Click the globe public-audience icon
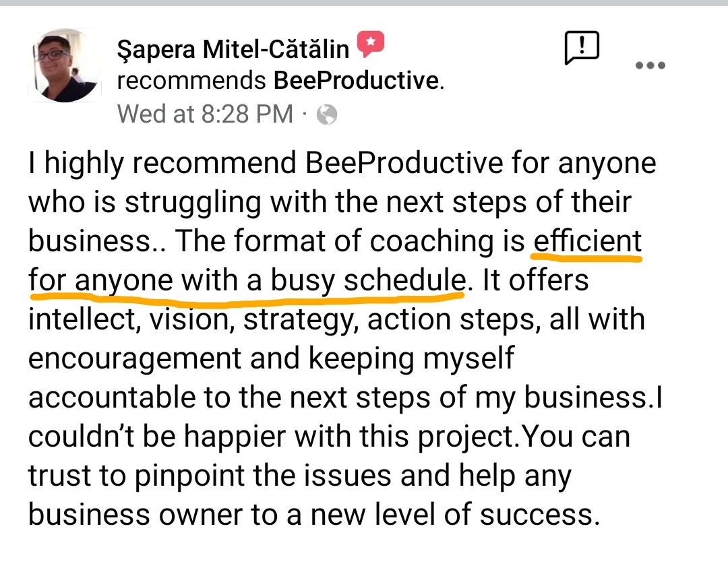 (x=327, y=115)
